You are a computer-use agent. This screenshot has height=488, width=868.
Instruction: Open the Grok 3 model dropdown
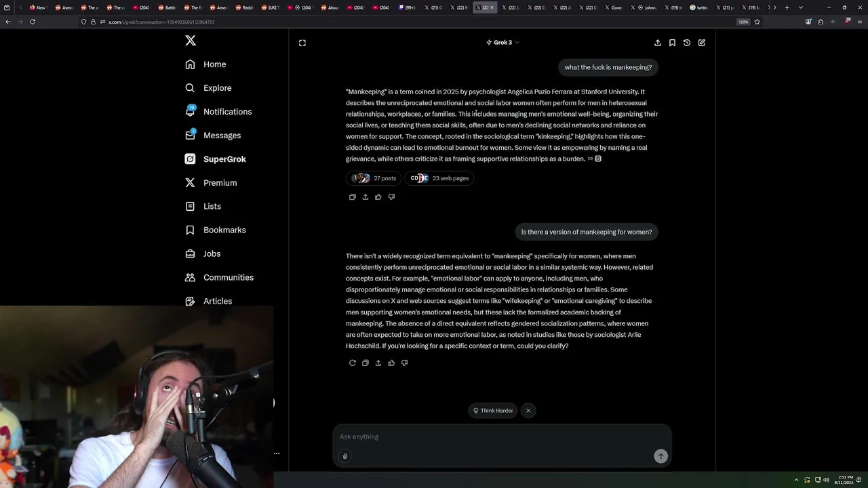[502, 42]
